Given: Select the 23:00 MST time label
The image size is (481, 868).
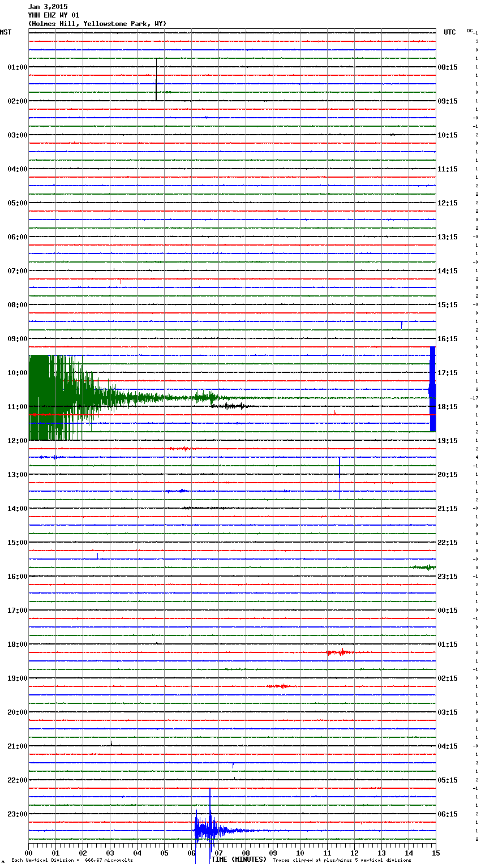Looking at the screenshot, I should [17, 814].
